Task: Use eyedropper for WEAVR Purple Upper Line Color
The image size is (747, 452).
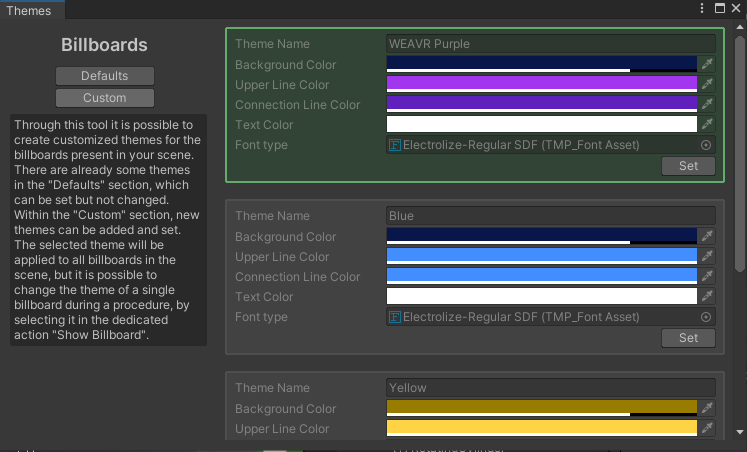Action: click(707, 84)
